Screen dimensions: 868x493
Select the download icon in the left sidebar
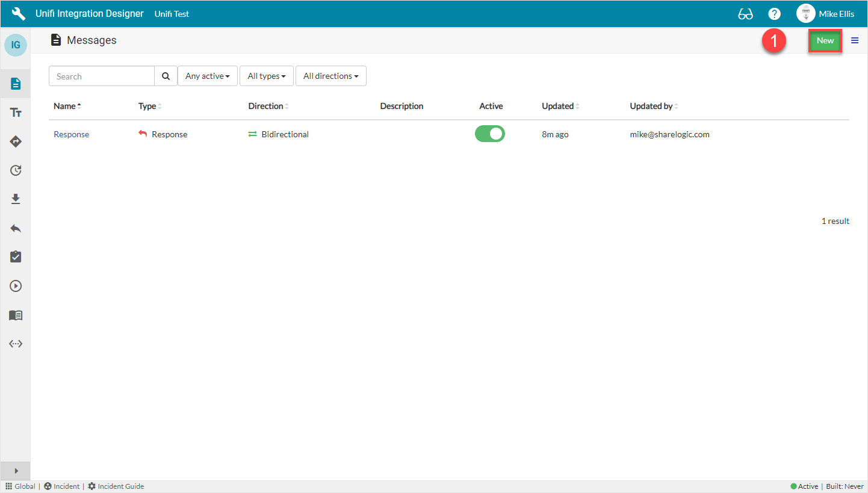pos(15,199)
